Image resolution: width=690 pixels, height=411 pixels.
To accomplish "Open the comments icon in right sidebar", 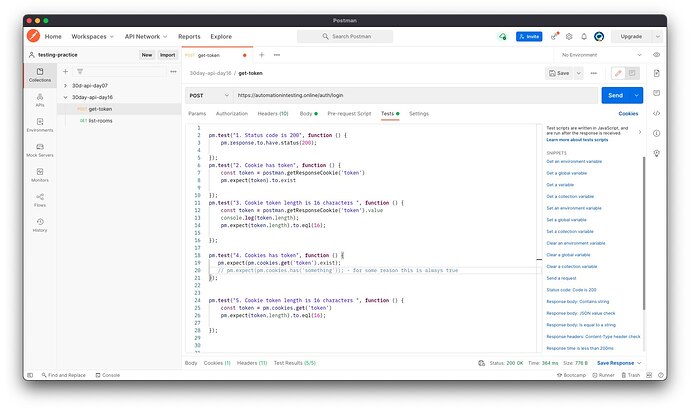I will pyautogui.click(x=657, y=93).
